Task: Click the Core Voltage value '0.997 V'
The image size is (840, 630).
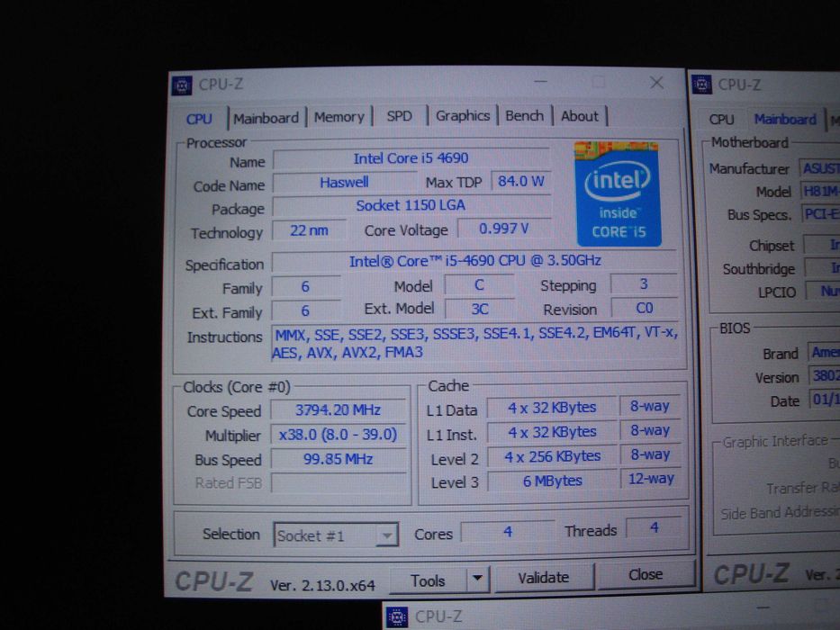Action: click(x=503, y=229)
